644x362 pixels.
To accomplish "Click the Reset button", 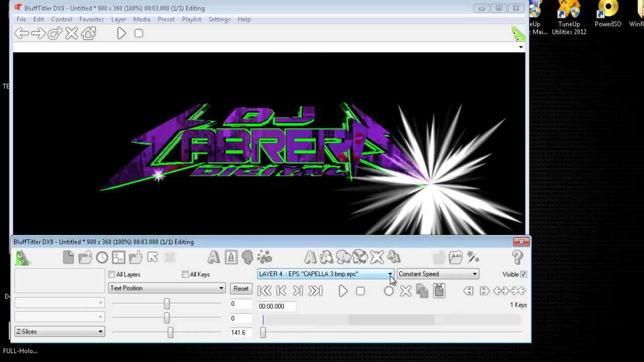I will pos(241,289).
